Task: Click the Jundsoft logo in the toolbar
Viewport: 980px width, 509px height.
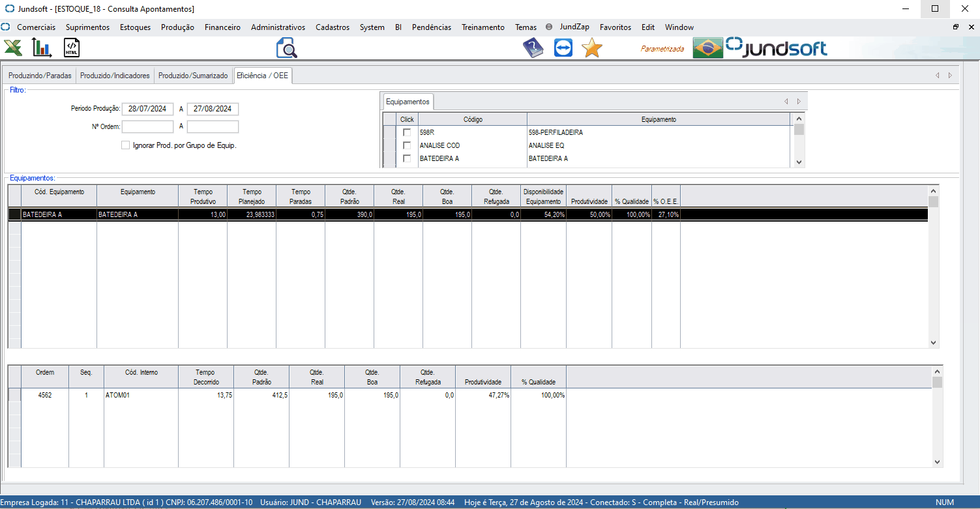Action: tap(777, 48)
